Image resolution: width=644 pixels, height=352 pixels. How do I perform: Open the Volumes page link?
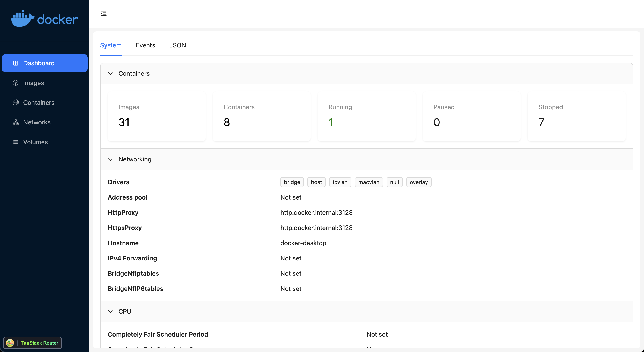point(35,142)
